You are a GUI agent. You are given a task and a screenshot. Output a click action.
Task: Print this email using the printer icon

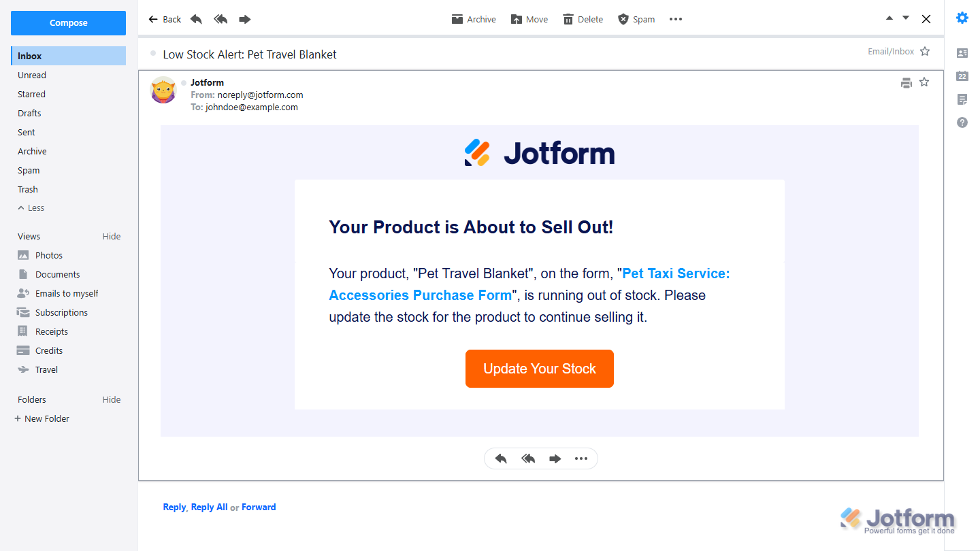click(906, 83)
